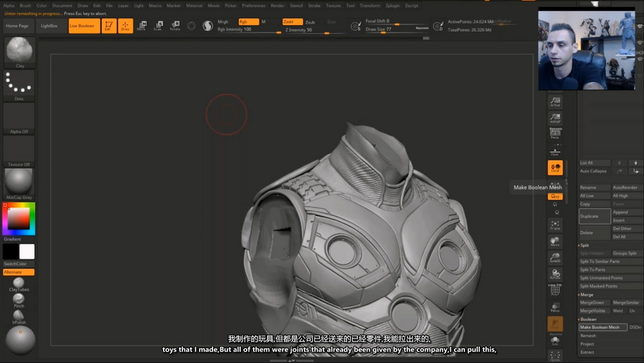644x363 pixels.
Task: Toggle the Zadd mode button
Action: click(292, 22)
